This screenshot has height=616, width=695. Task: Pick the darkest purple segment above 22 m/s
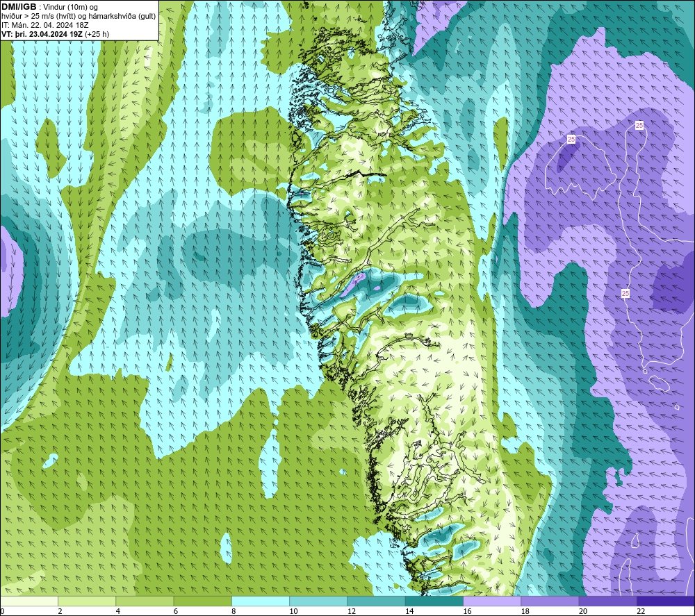click(666, 601)
